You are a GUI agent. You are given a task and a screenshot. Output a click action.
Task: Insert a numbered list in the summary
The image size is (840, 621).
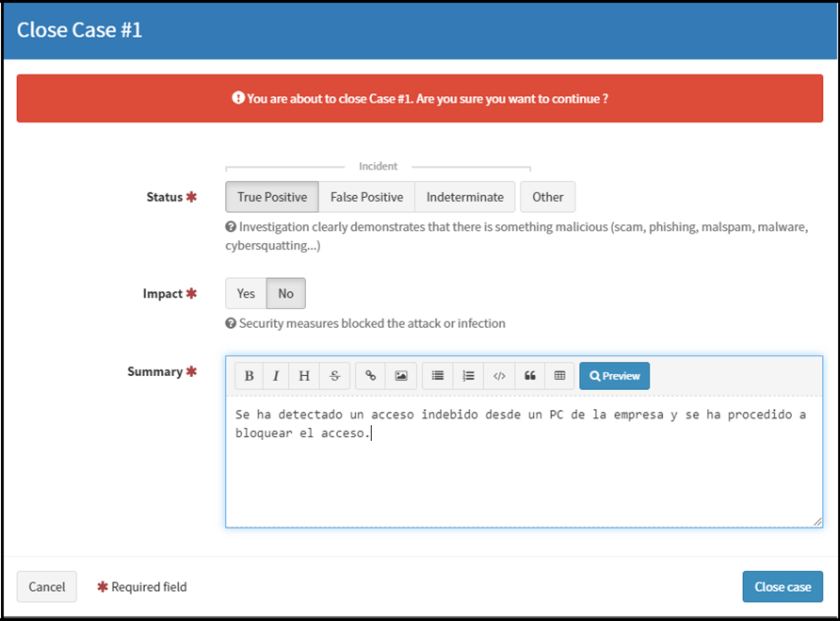(468, 375)
